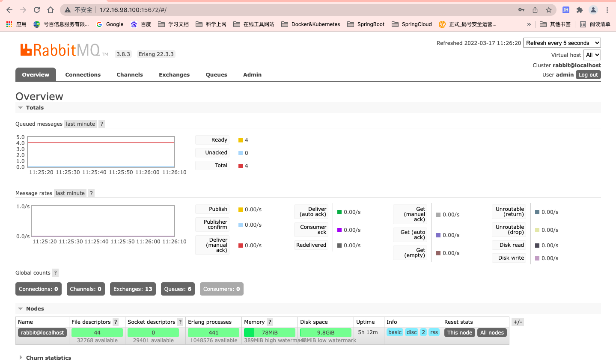Click the rss info tag
This screenshot has height=364, width=616.
pyautogui.click(x=434, y=332)
